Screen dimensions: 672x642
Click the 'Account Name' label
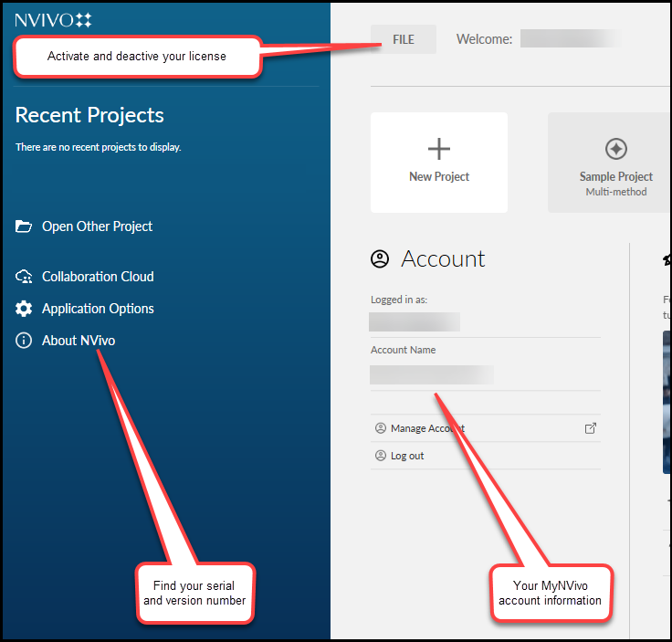point(404,350)
